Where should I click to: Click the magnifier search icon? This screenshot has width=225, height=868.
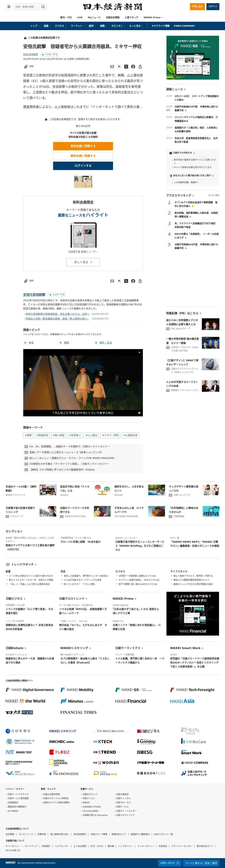point(43,6)
